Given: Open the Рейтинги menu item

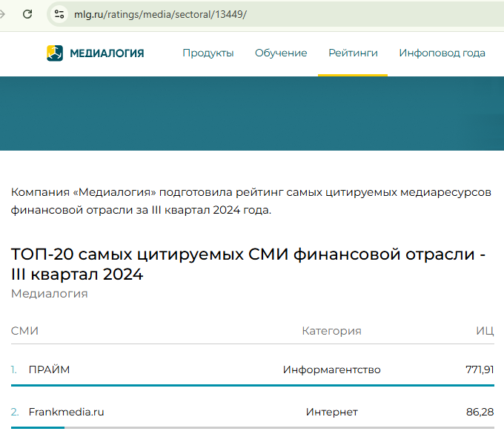Looking at the screenshot, I should [353, 53].
